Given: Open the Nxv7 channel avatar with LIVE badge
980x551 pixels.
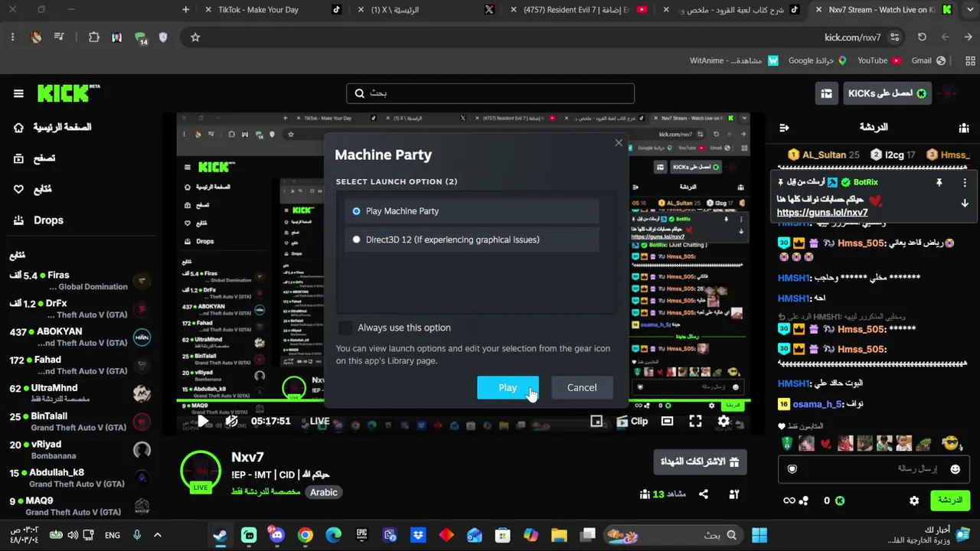Looking at the screenshot, I should pos(201,471).
